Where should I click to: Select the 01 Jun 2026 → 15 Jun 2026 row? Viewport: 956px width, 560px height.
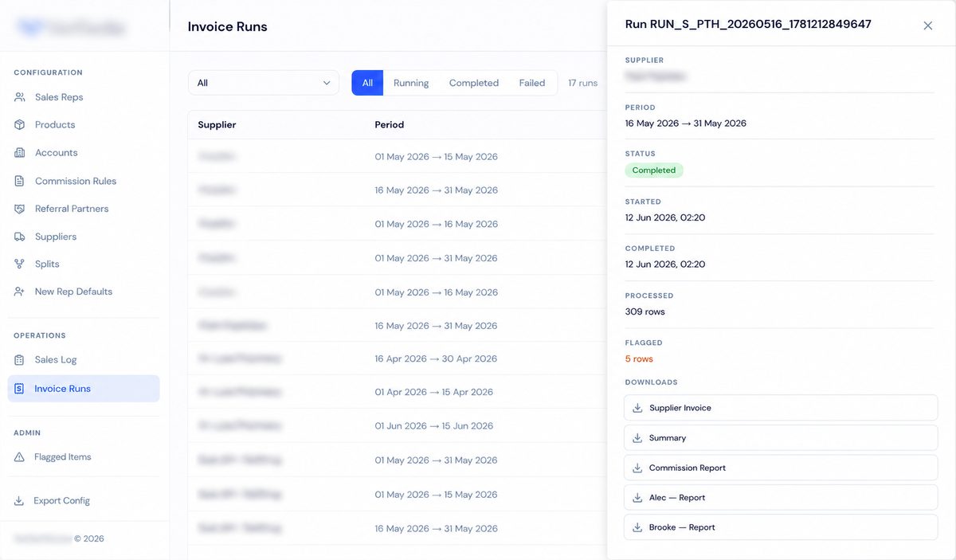(398, 426)
